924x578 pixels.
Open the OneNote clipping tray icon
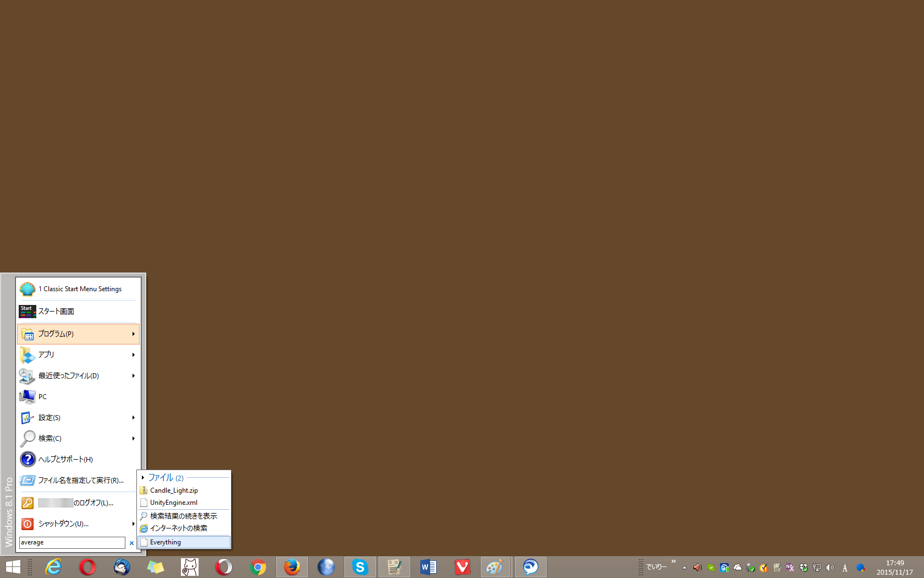[790, 568]
